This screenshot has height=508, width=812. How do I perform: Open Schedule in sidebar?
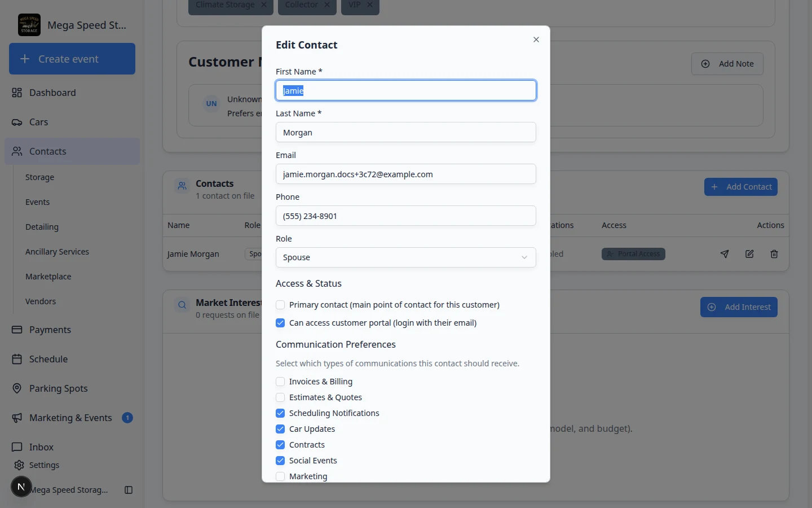(72, 359)
